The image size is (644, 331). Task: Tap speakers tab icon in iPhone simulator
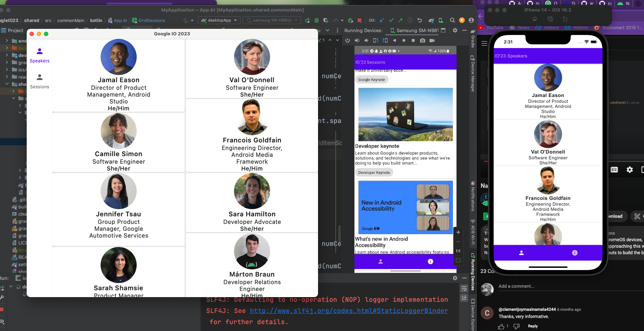point(521,253)
